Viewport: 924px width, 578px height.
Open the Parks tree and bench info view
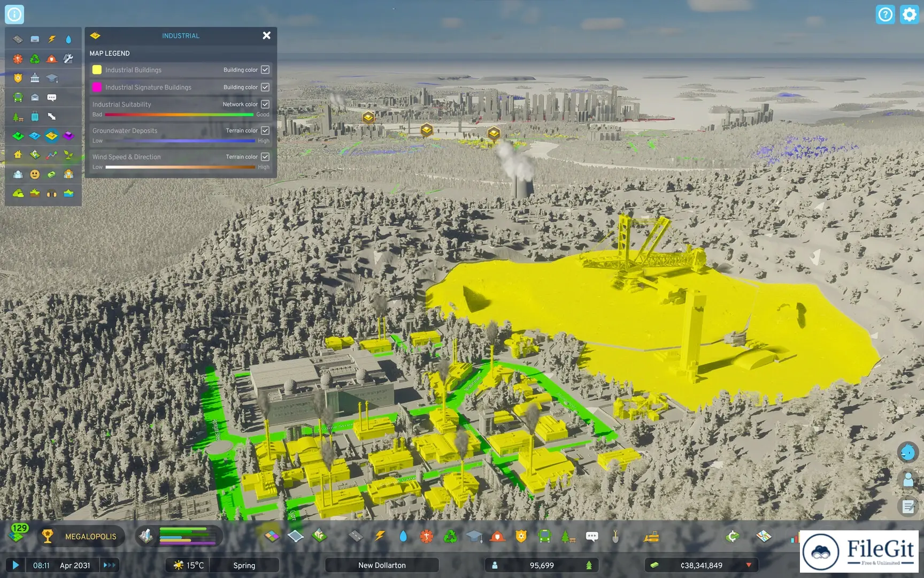click(18, 117)
